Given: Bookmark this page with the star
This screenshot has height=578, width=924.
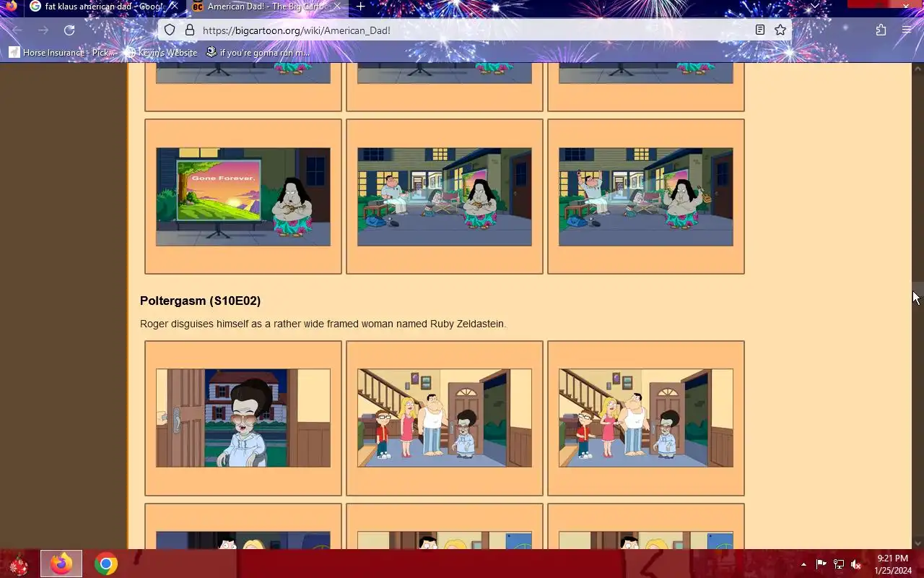Looking at the screenshot, I should click(x=780, y=30).
